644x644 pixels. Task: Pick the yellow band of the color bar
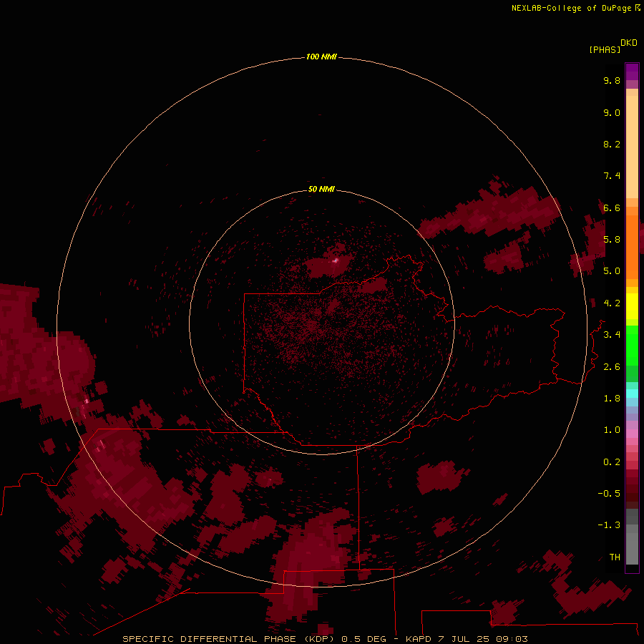click(632, 306)
